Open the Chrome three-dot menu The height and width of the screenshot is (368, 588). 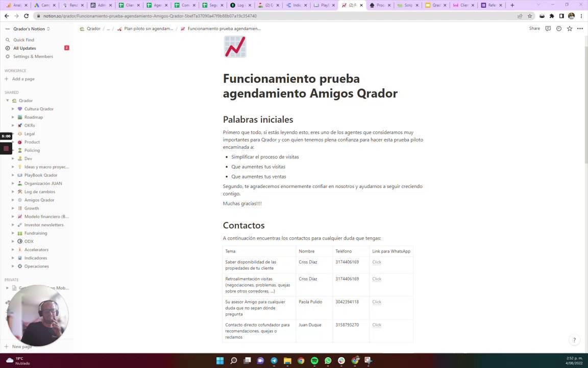(582, 16)
